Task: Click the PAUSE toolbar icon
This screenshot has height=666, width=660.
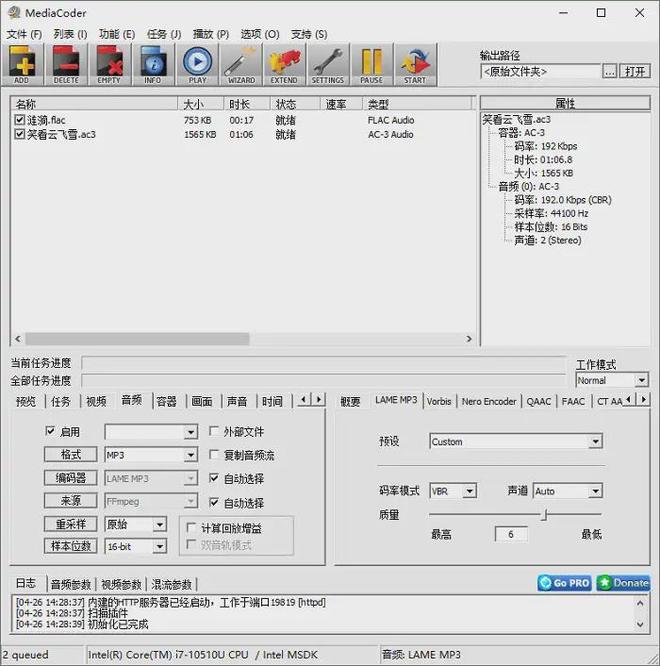Action: pyautogui.click(x=372, y=65)
